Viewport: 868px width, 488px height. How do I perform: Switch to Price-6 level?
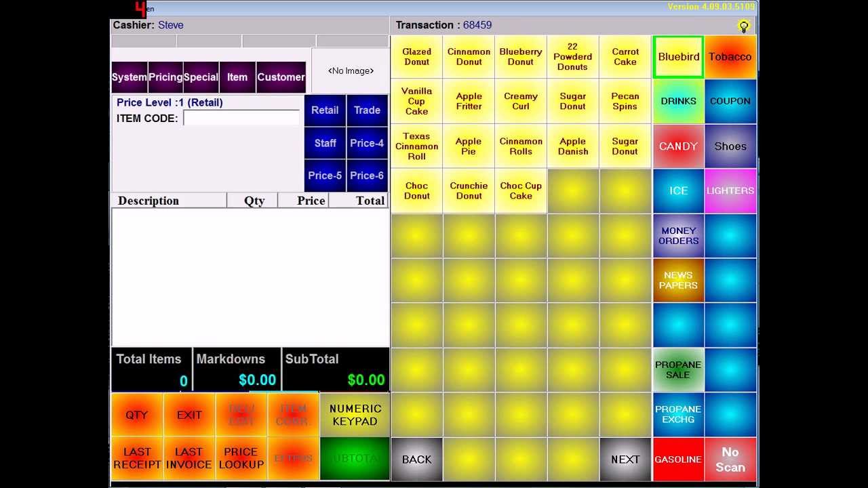[x=367, y=176]
